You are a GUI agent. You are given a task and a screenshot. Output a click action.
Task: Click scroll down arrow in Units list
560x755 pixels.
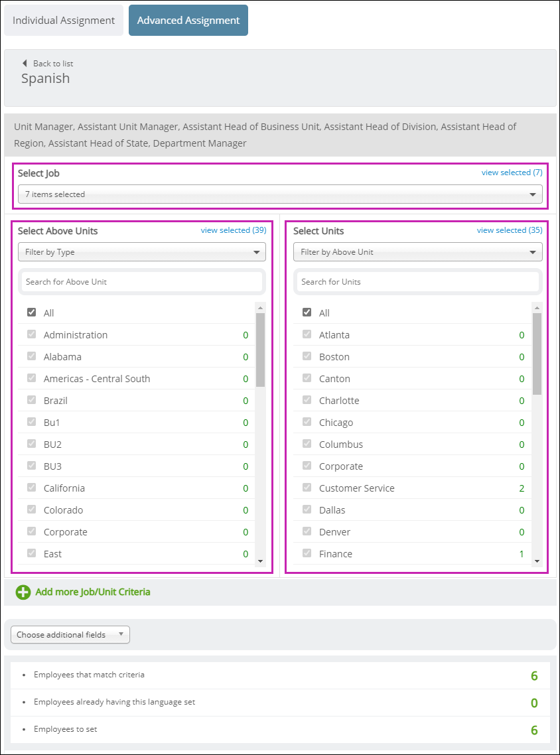coord(537,561)
